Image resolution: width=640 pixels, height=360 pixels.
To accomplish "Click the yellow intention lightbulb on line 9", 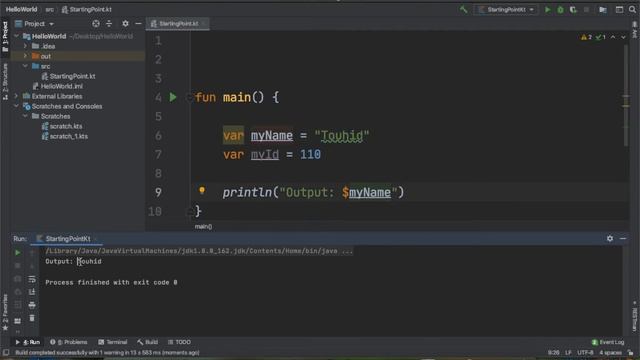I will pos(202,190).
